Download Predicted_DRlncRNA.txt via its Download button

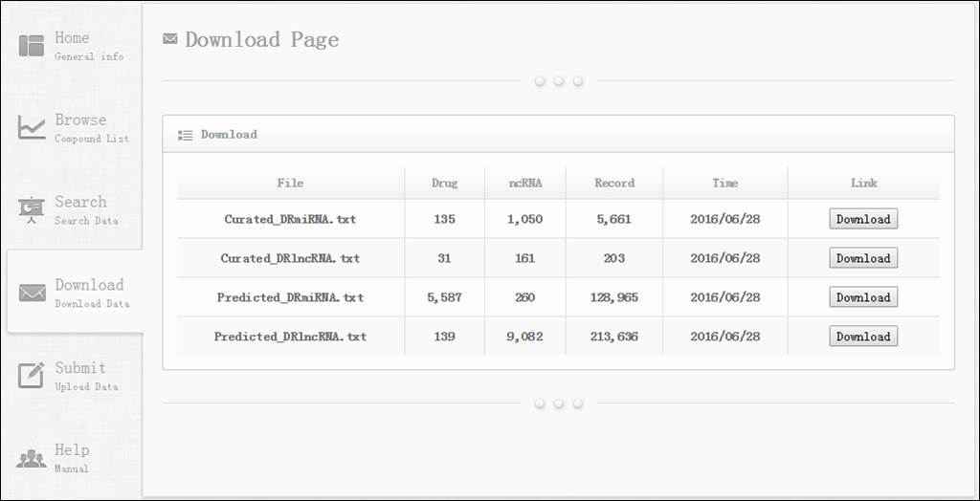863,337
